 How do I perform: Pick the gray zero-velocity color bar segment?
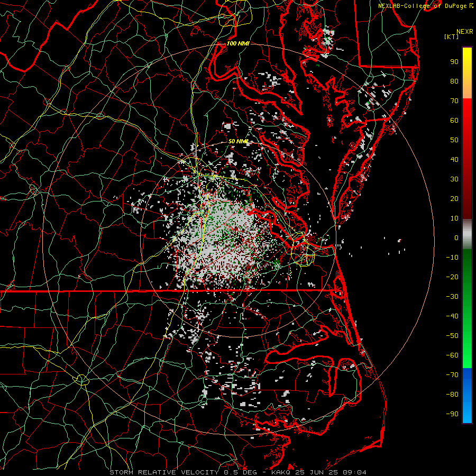click(x=467, y=234)
